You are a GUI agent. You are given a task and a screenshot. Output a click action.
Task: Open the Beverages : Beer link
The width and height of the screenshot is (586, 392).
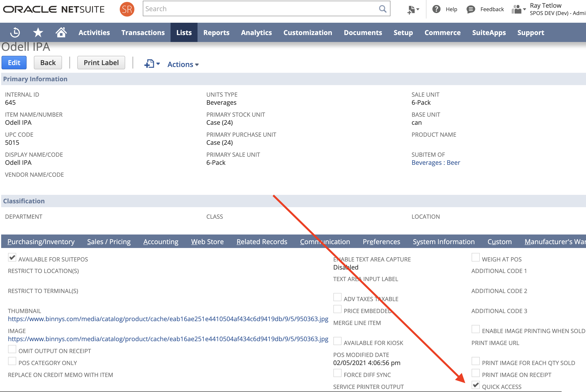coord(436,162)
